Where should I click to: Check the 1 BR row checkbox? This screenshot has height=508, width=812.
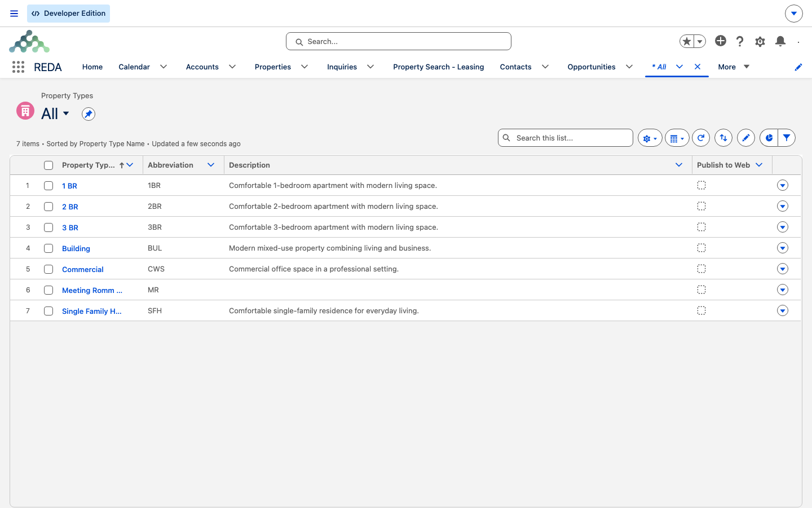(x=48, y=186)
